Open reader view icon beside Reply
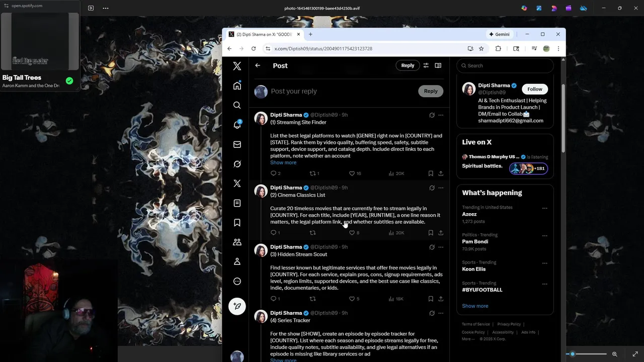This screenshot has height=362, width=644. pos(438,65)
